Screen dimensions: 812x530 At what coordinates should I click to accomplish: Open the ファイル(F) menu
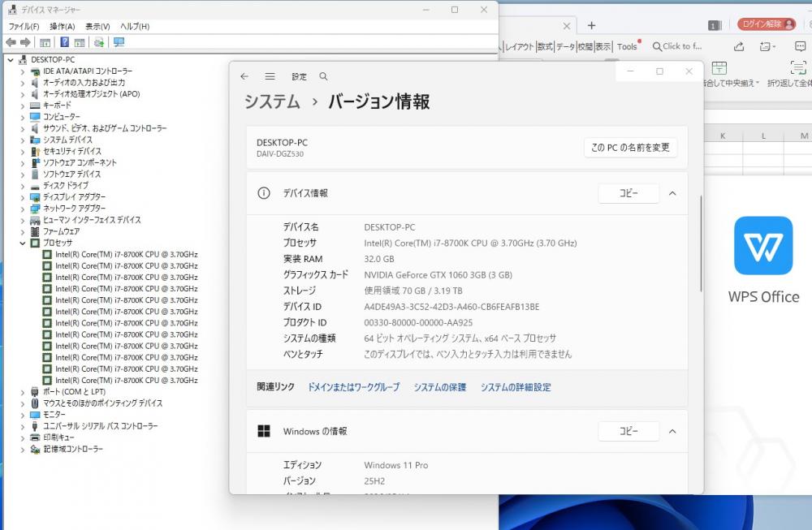point(24,27)
